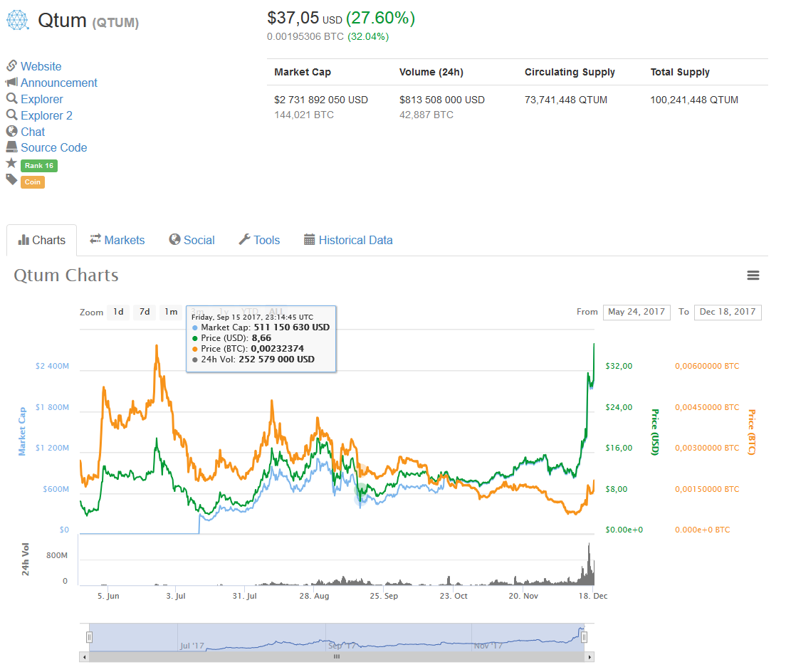The image size is (786, 672).
Task: Click the orange Coin tag badge
Action: click(33, 182)
